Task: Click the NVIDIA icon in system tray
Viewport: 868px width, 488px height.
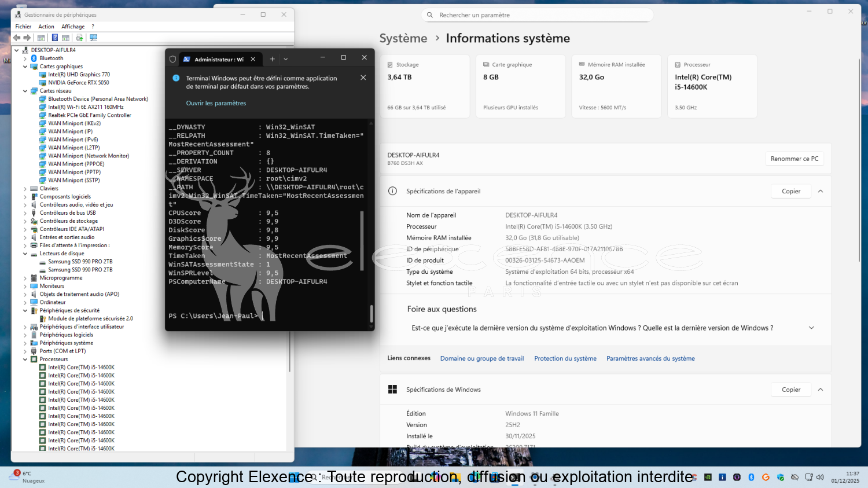Action: tap(708, 478)
